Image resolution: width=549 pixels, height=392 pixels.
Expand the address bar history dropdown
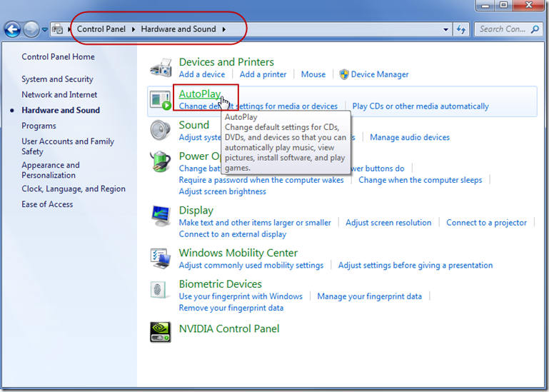tap(446, 29)
